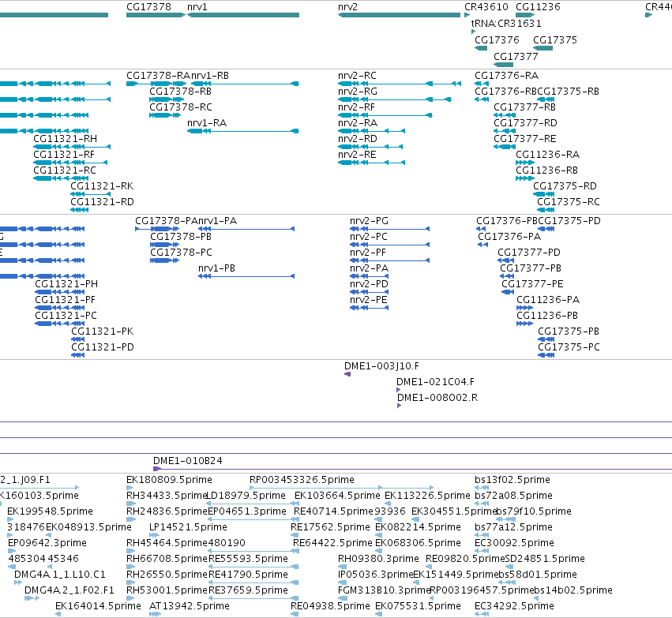This screenshot has height=618, width=672.
Task: Select transcript nrv2-RD
Action: pos(370,147)
